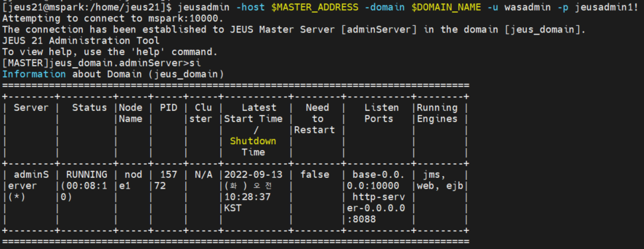Click the 'node1' node name cell

[131, 180]
